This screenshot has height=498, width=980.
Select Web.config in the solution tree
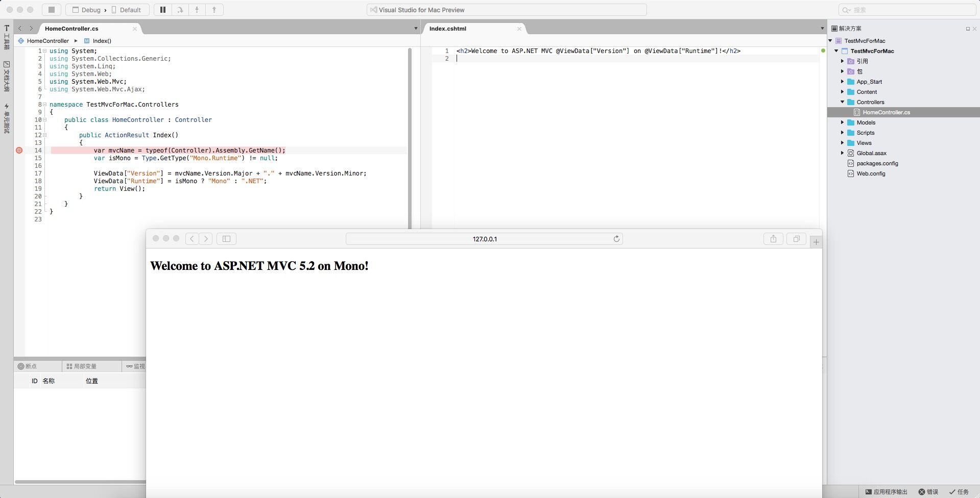click(871, 173)
